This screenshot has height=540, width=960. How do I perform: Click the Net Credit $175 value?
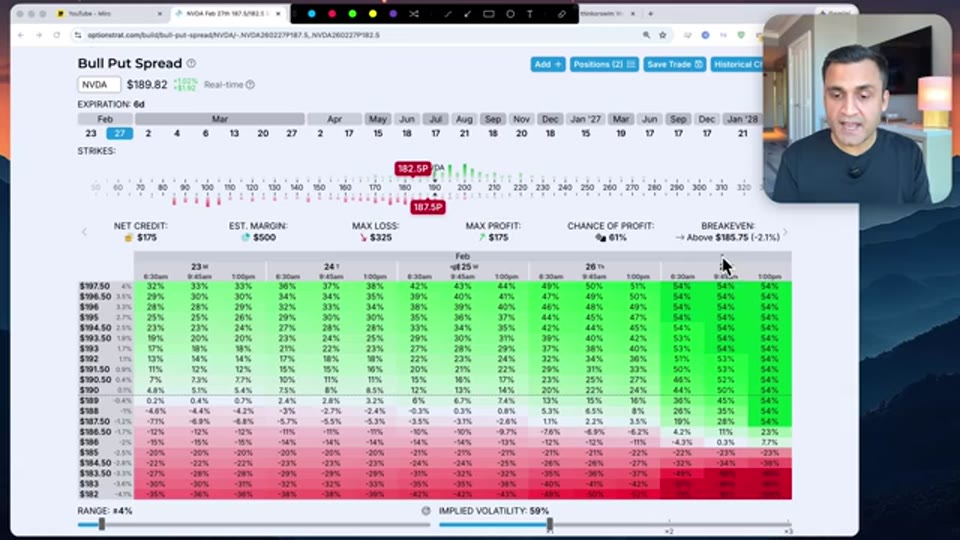pos(146,238)
